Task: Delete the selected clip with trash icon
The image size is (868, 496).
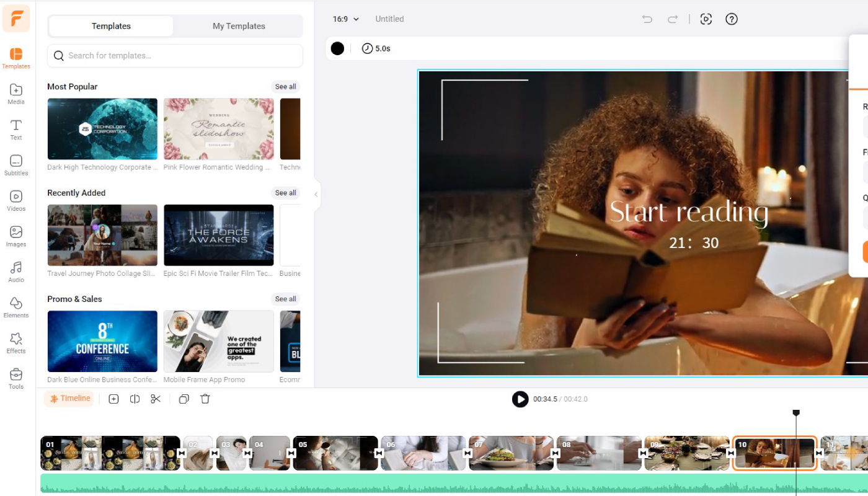Action: 205,399
